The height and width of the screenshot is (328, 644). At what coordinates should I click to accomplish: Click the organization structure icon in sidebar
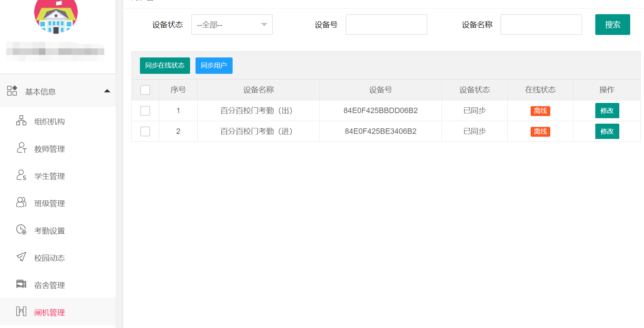[x=21, y=121]
